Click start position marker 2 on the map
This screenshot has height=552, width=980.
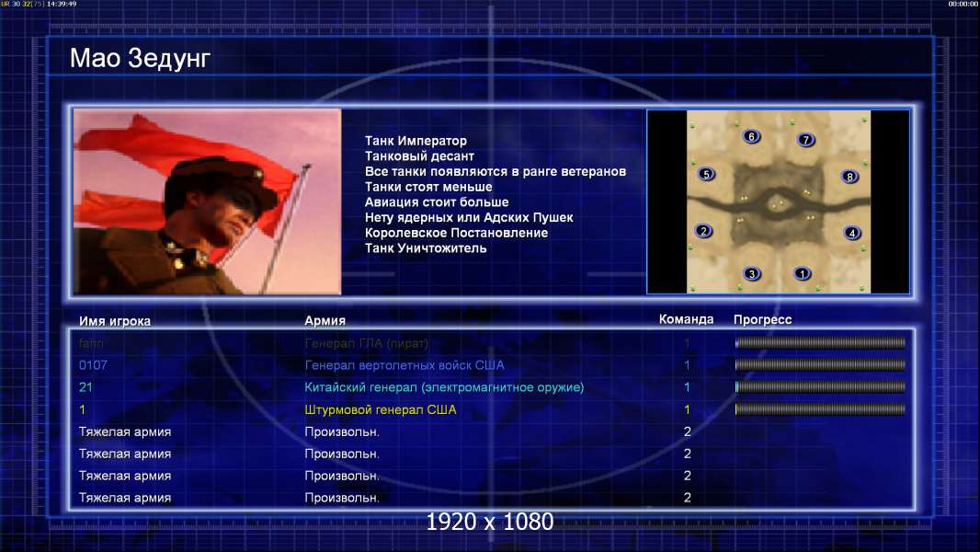pos(704,231)
